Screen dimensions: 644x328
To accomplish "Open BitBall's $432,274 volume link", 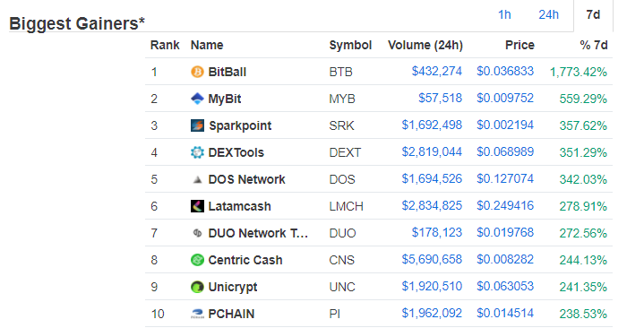I will point(436,71).
